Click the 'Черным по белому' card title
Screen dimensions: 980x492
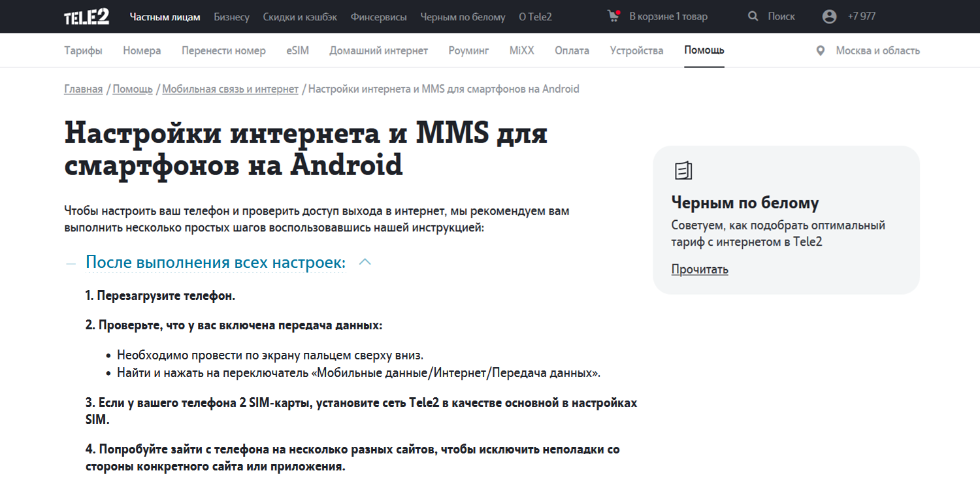745,203
